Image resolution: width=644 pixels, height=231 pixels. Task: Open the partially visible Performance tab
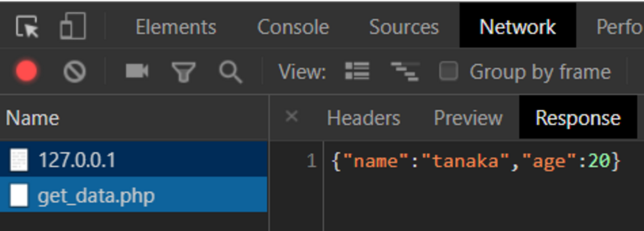[x=620, y=27]
